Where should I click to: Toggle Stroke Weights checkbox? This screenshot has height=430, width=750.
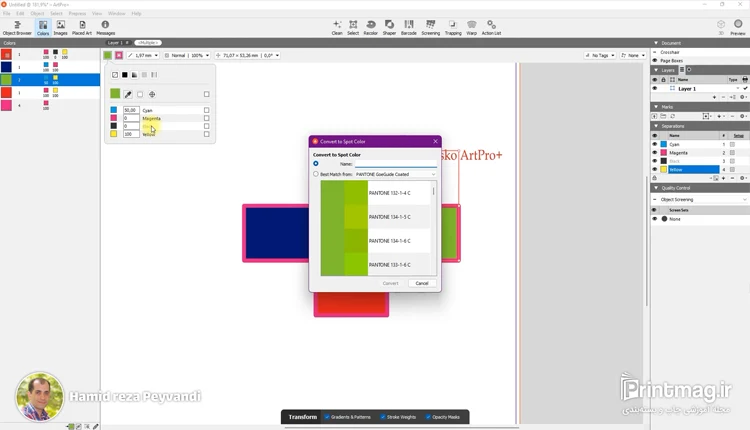click(383, 417)
